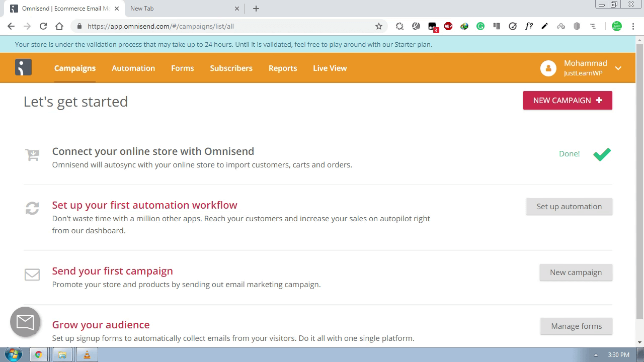This screenshot has height=362, width=644.
Task: Click the pencil extension icon
Action: [x=545, y=26]
